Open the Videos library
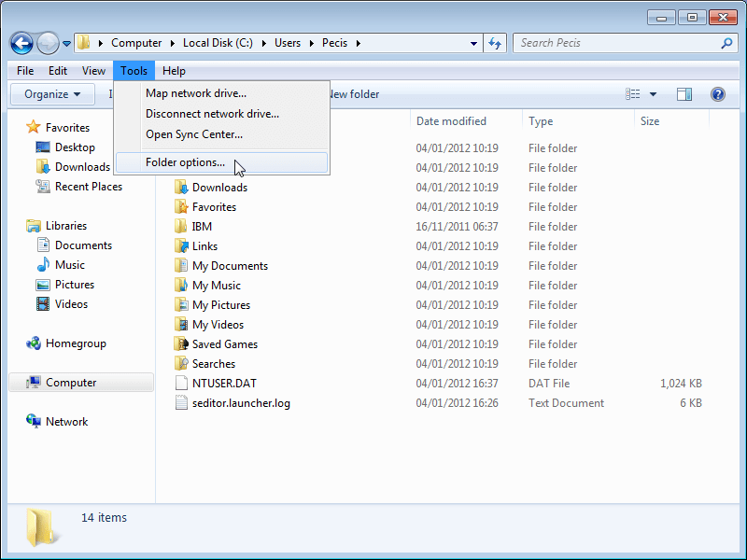747x560 pixels. pos(72,304)
